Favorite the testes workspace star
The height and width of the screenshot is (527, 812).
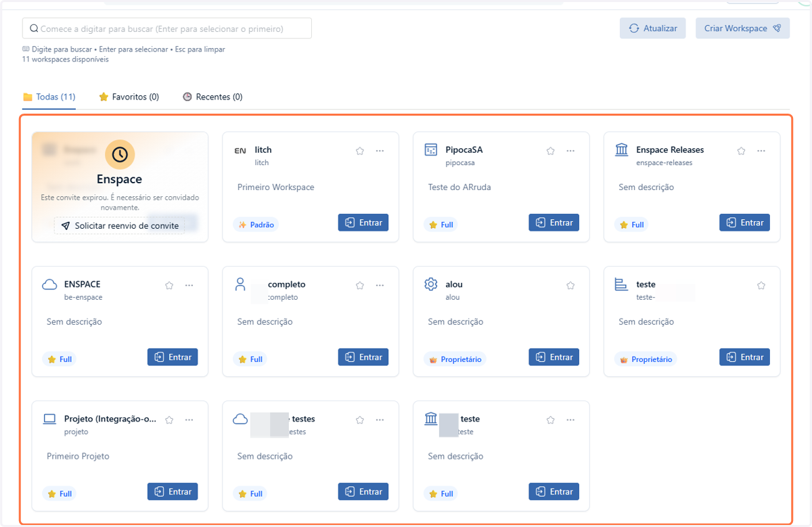point(360,420)
